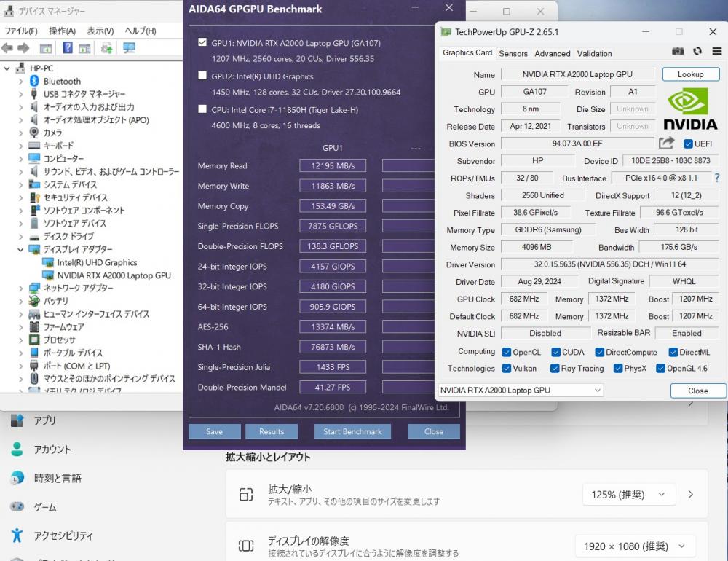Image resolution: width=728 pixels, height=561 pixels.
Task: Open the ファイル(F) menu
Action: pos(21,31)
